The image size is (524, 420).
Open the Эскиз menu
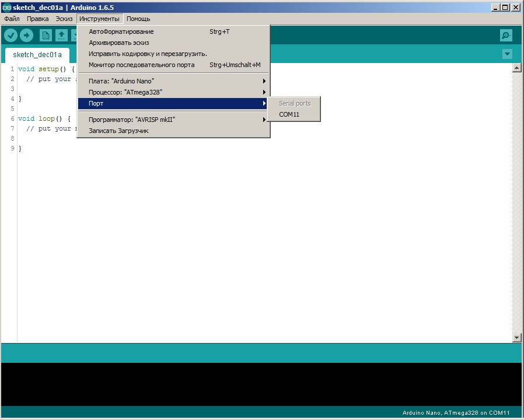(x=64, y=19)
